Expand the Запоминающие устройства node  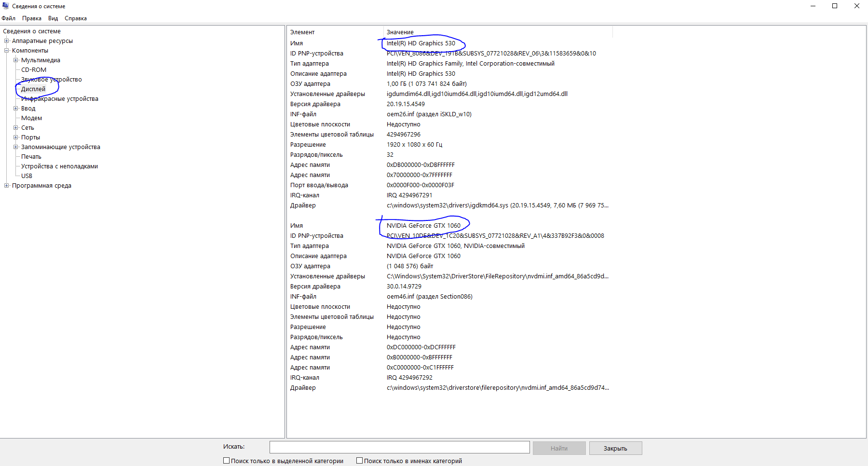pos(16,147)
